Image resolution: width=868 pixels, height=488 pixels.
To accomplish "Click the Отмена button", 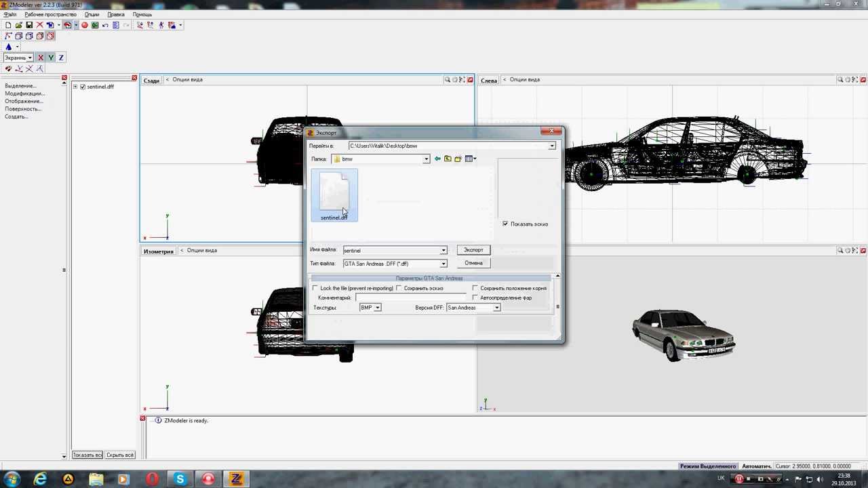I will pos(473,263).
